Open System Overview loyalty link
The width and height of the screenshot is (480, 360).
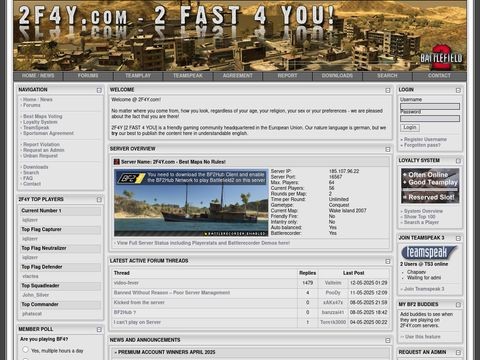pos(423,211)
